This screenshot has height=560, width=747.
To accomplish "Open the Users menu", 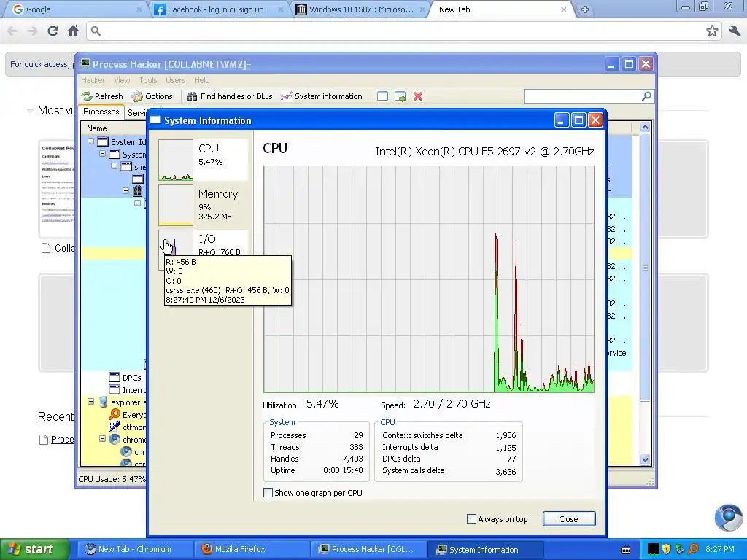I will [x=175, y=80].
